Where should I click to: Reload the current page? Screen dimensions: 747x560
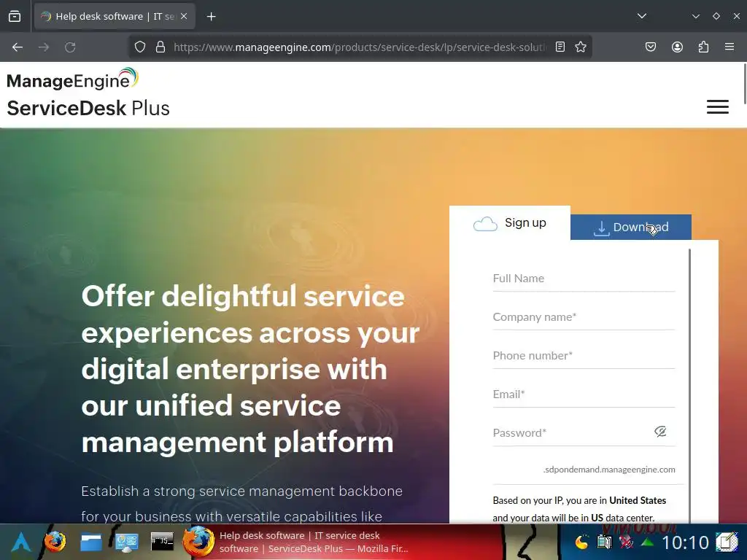click(x=70, y=47)
